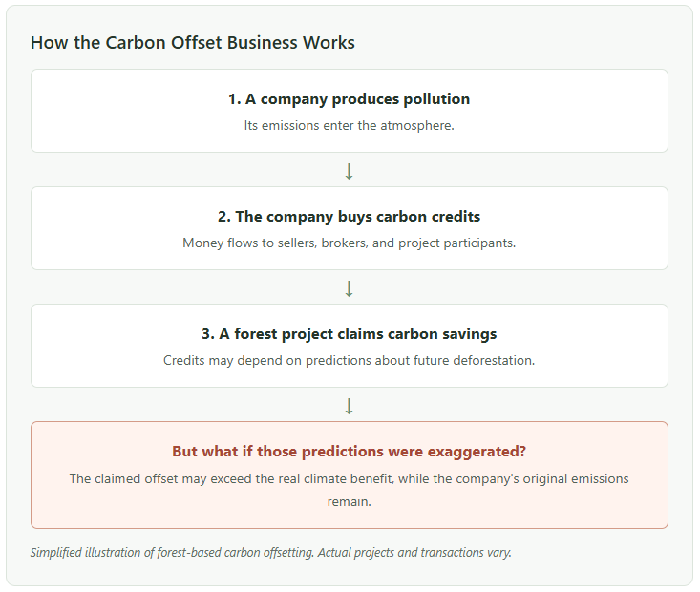Click 'Credits may depend on predictions' description text
700x592 pixels.
click(350, 360)
